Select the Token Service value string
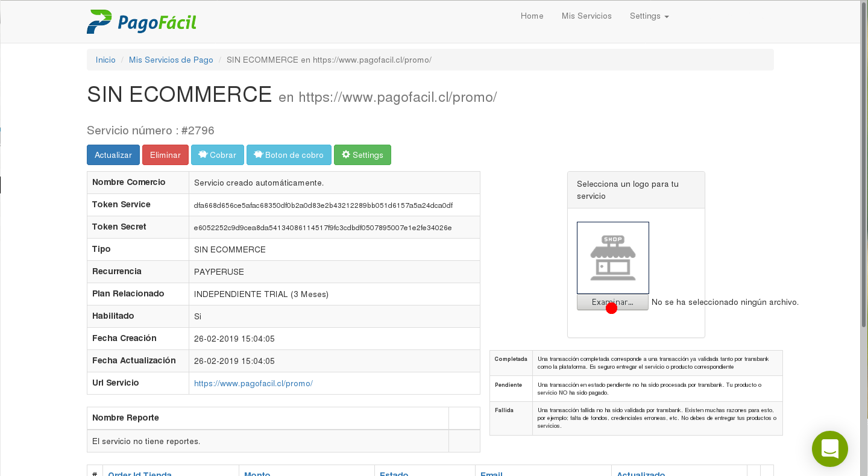Viewport: 868px width, 476px height. pyautogui.click(x=323, y=205)
